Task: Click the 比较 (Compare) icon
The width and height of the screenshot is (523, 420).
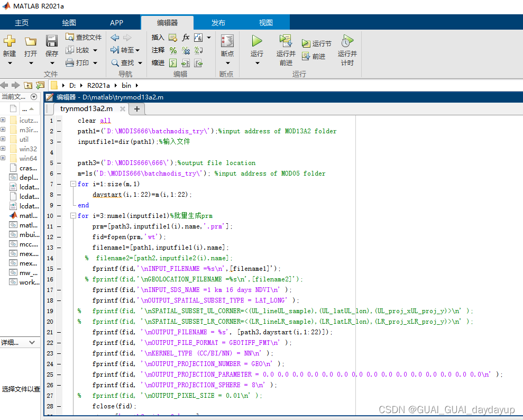Action: 79,49
